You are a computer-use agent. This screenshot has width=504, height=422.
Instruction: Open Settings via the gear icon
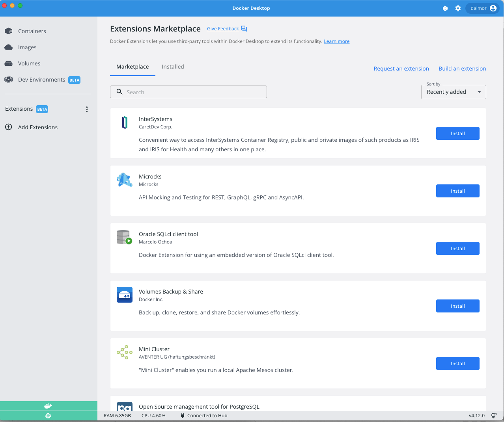coord(458,8)
